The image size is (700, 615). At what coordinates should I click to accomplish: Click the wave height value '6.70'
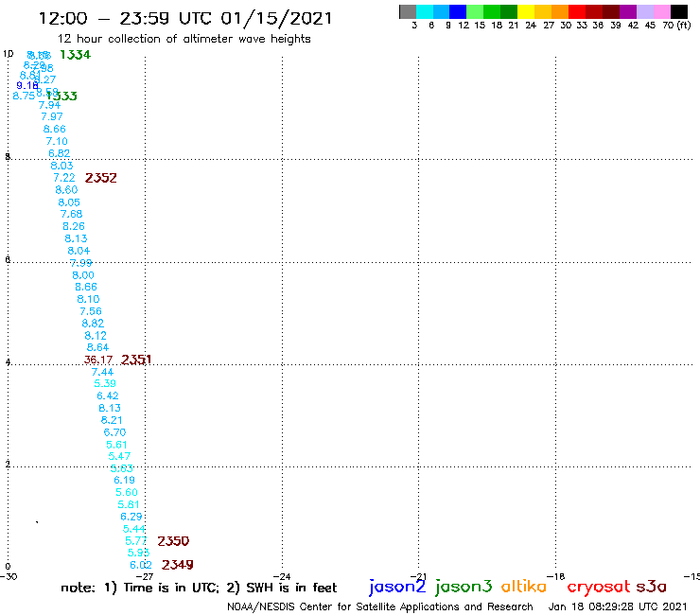click(114, 432)
